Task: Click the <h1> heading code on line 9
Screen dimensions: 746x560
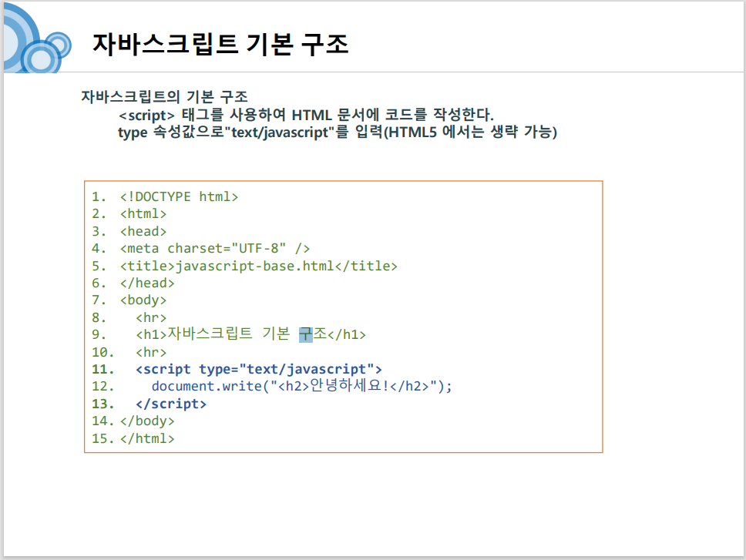Action: pos(250,334)
